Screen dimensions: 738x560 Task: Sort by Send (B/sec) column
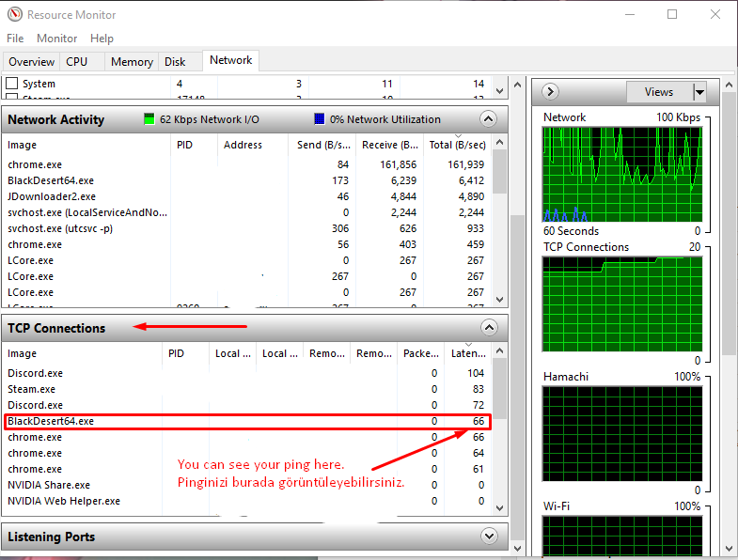pyautogui.click(x=322, y=145)
